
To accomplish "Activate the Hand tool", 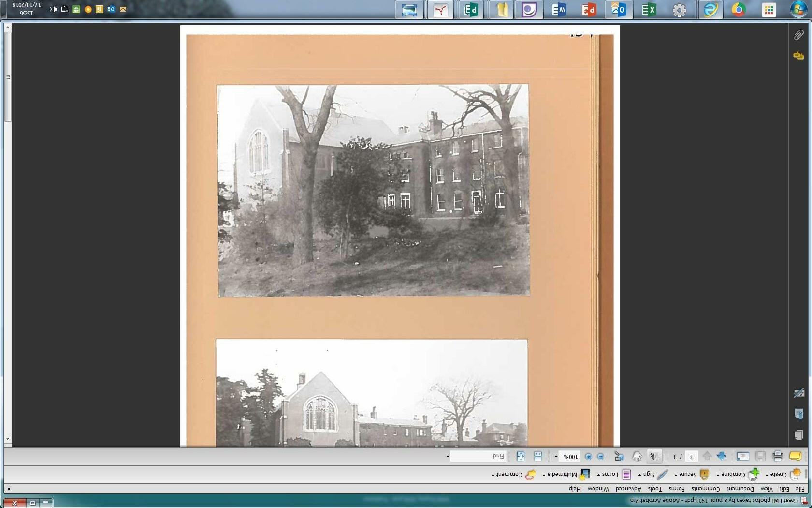I will 637,456.
